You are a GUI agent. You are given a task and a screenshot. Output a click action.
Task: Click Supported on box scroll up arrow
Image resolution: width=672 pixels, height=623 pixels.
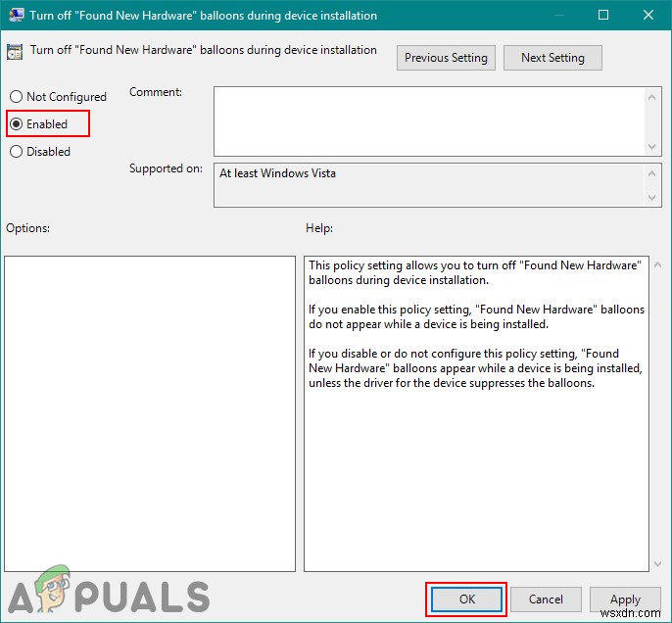(x=652, y=173)
